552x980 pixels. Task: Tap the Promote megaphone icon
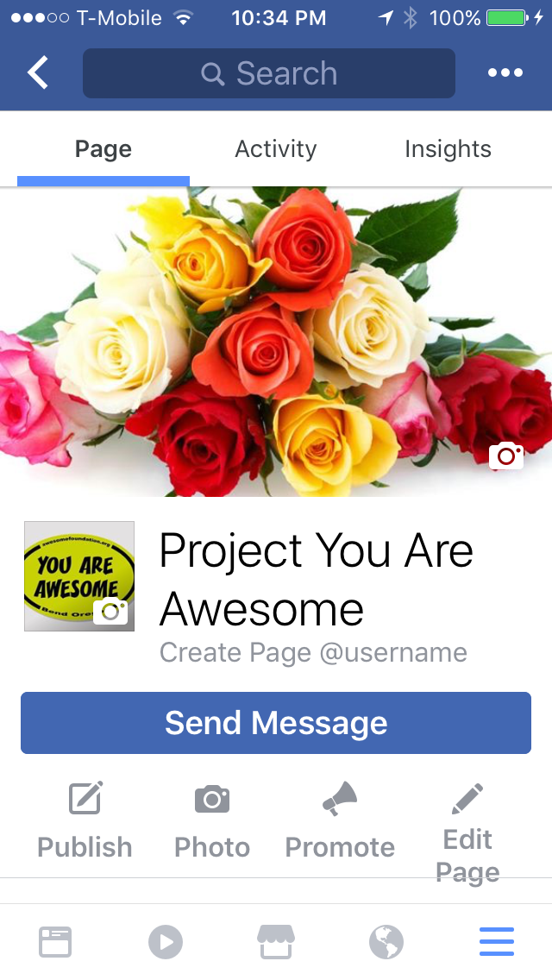[340, 798]
